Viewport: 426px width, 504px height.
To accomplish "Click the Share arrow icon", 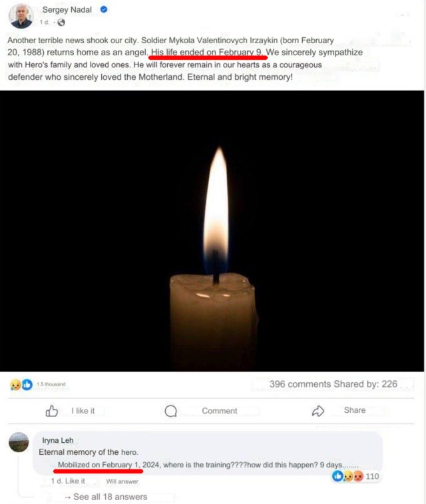I will pyautogui.click(x=318, y=411).
